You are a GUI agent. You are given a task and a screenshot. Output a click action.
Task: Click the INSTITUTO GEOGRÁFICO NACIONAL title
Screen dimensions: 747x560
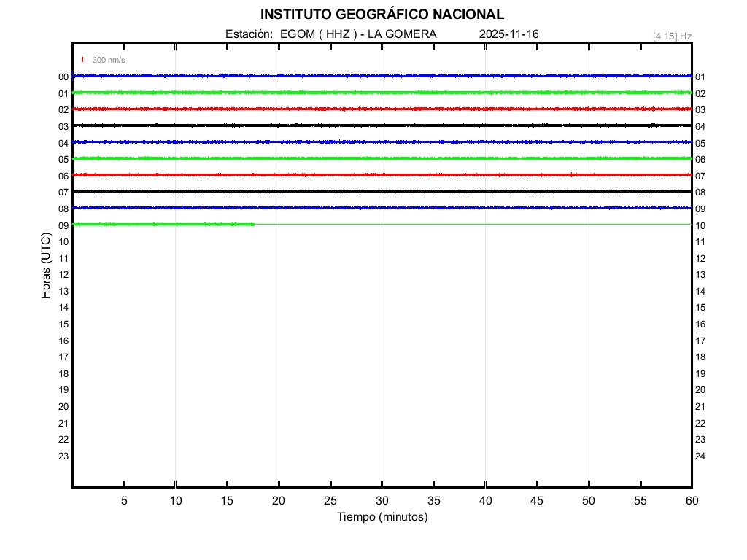382,15
